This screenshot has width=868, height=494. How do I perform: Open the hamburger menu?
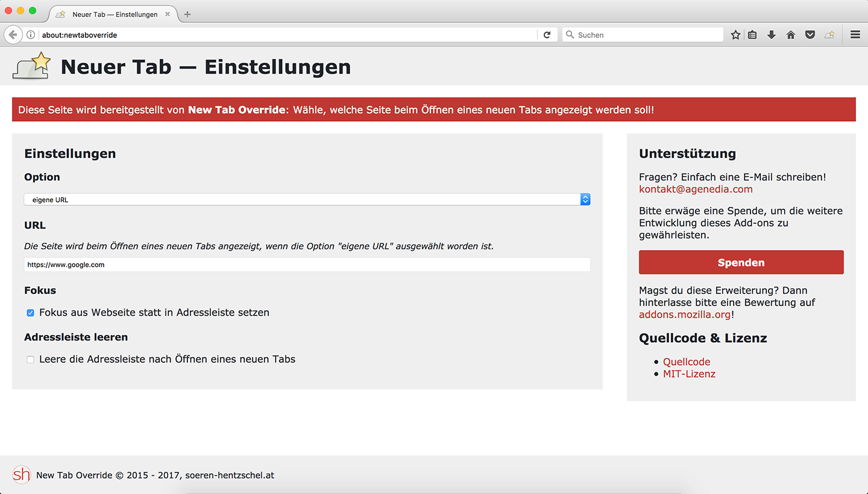[x=855, y=35]
